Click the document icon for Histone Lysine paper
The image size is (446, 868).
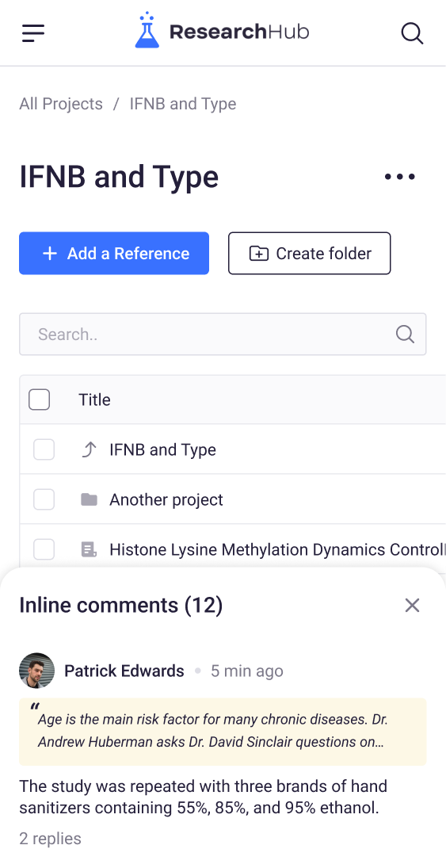pyautogui.click(x=89, y=549)
